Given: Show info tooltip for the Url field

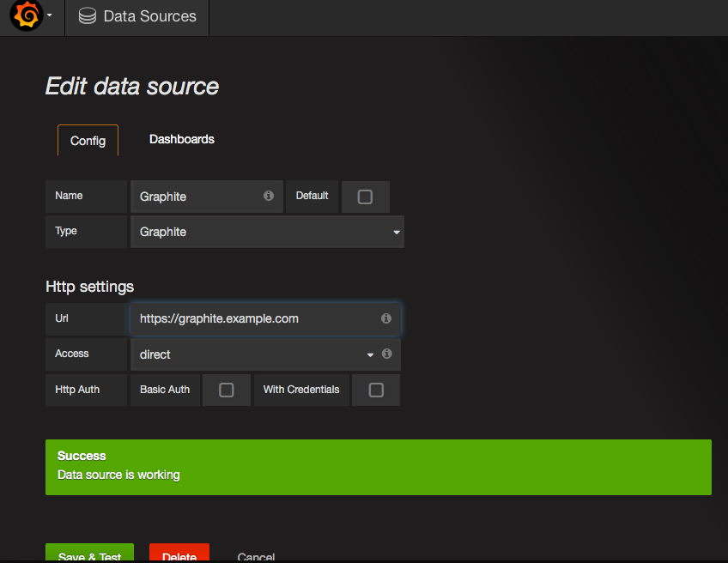Looking at the screenshot, I should pos(385,318).
